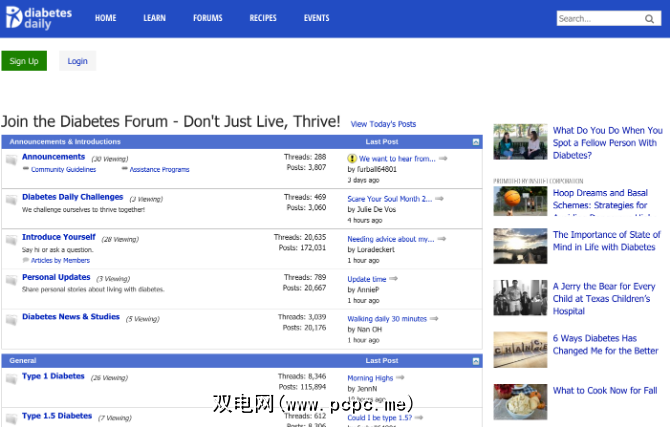Go to last post arrow for Update time
Image resolution: width=670 pixels, height=427 pixels.
(x=393, y=279)
